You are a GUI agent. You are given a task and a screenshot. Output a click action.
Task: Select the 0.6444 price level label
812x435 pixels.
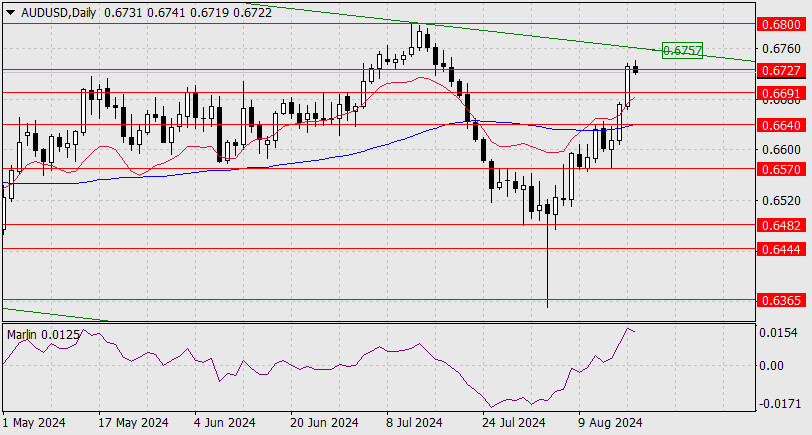(x=781, y=250)
